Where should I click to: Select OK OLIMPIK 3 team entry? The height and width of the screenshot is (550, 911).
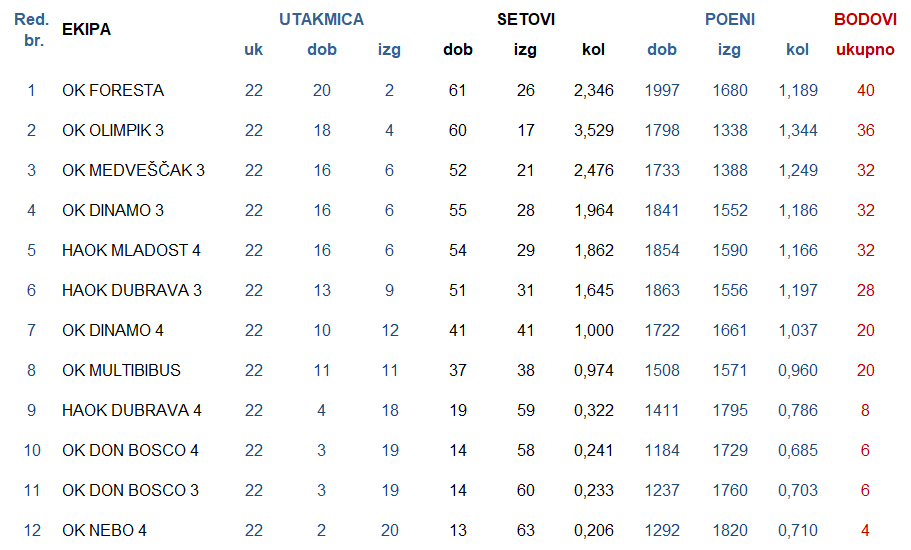tap(113, 131)
